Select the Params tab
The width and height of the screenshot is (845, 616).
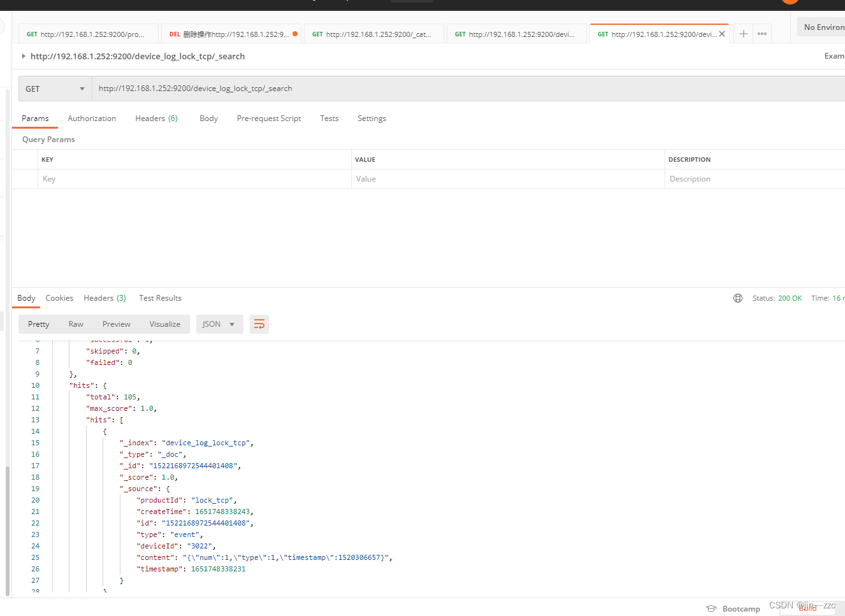(x=35, y=118)
